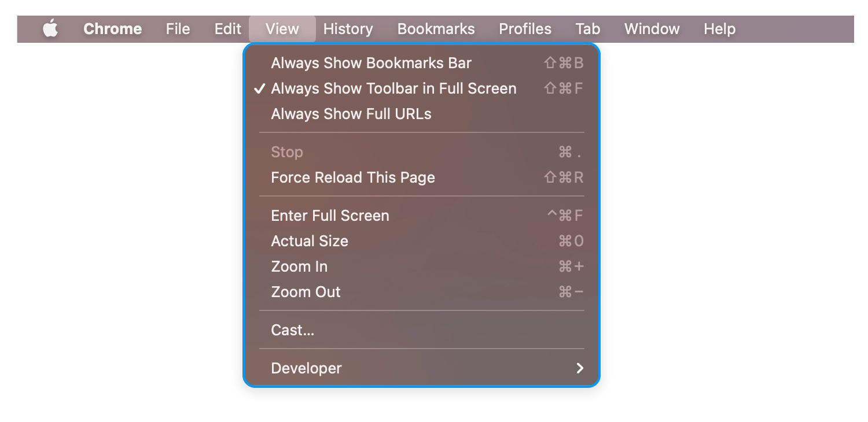Image resolution: width=868 pixels, height=422 pixels.
Task: Open the Bookmarks menu
Action: click(x=436, y=29)
